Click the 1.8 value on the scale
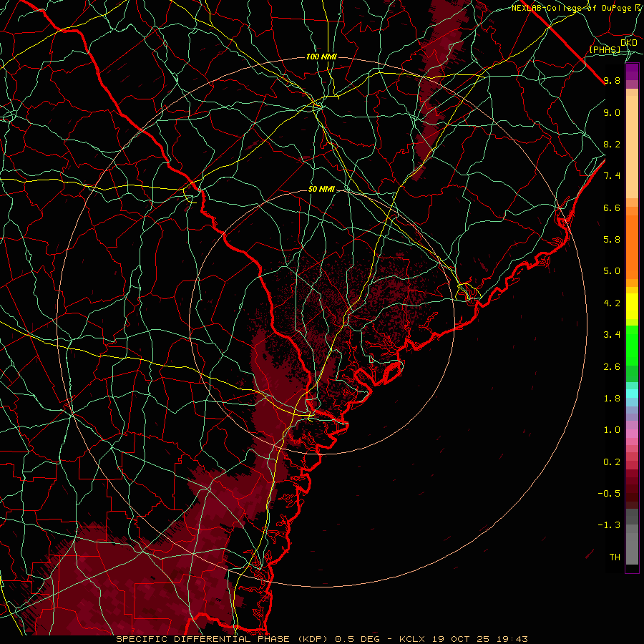 click(x=612, y=399)
